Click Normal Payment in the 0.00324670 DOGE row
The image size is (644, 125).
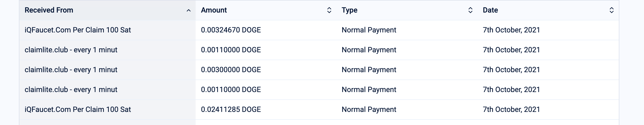[x=369, y=30]
